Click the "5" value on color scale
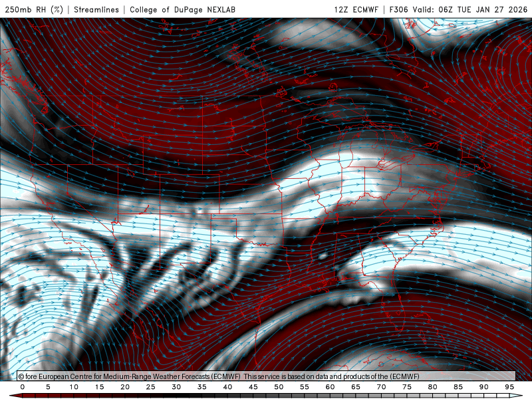Viewport: 532px width, 399px height. pos(48,387)
